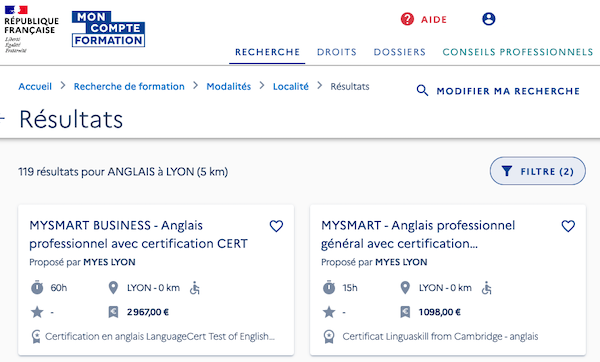600x362 pixels.
Task: Click certification badge icon beside Linguaskill text
Action: 329,337
